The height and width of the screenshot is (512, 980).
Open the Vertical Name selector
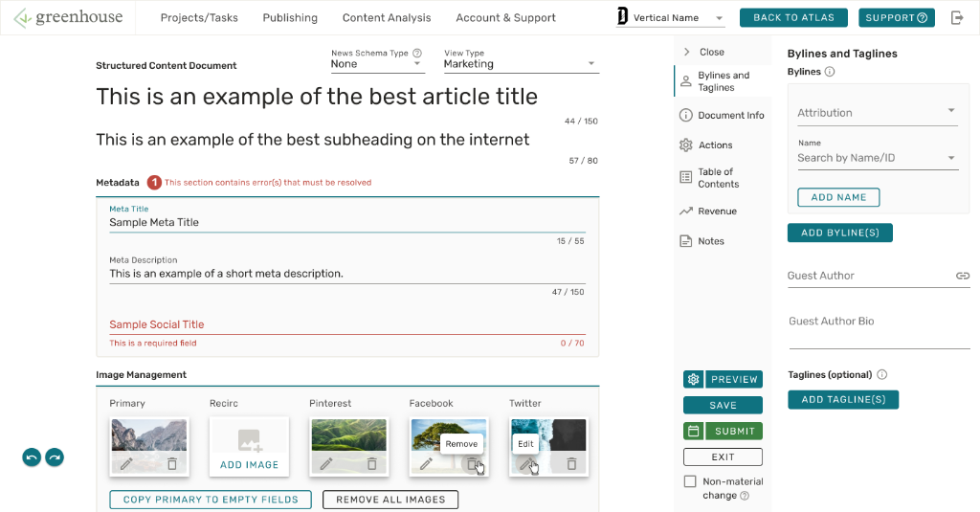(670, 17)
